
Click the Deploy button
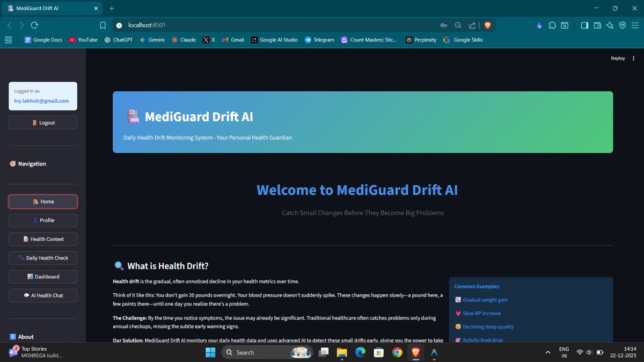click(618, 58)
